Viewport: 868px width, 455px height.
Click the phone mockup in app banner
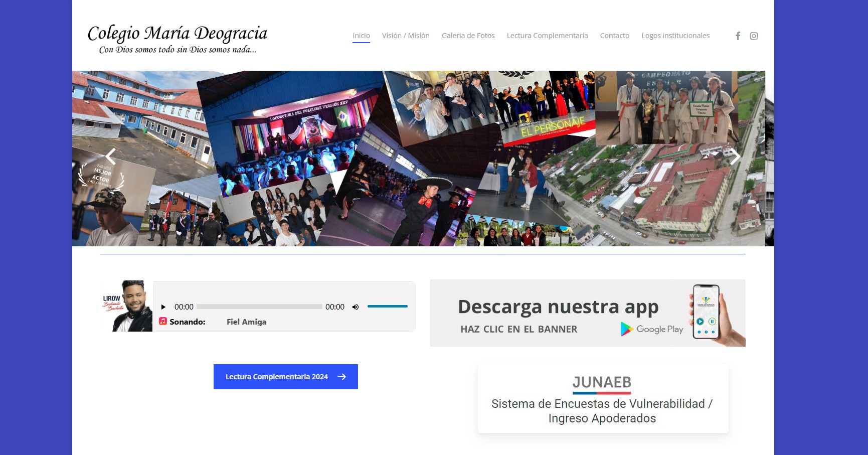tap(706, 312)
